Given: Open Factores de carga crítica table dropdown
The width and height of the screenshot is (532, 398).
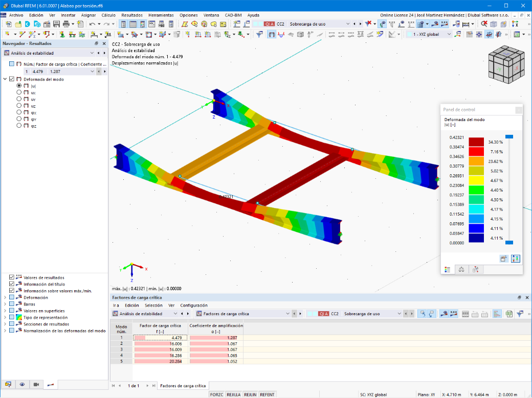Looking at the screenshot, I should click(x=287, y=314).
